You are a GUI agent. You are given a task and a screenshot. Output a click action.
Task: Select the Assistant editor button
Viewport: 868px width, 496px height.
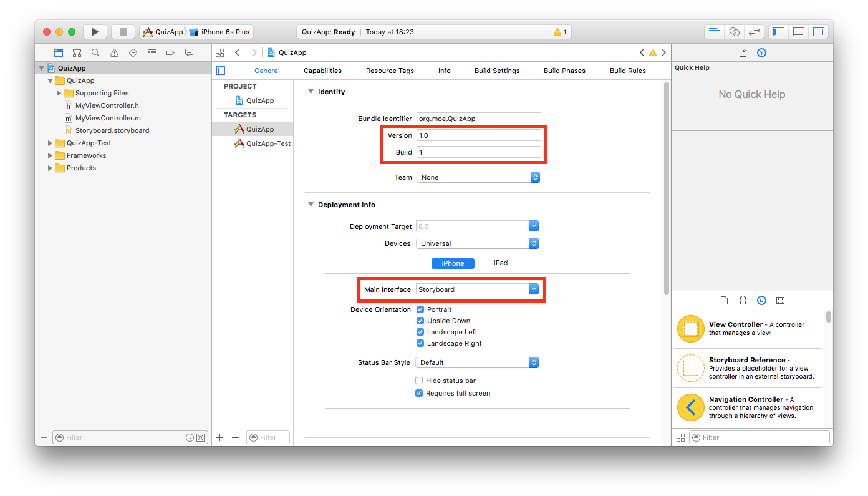735,32
